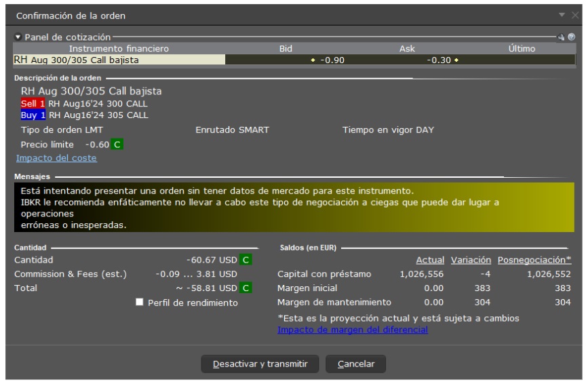This screenshot has height=382, width=588.
Task: Click the green C icon beside Precio límite
Action: coord(117,145)
